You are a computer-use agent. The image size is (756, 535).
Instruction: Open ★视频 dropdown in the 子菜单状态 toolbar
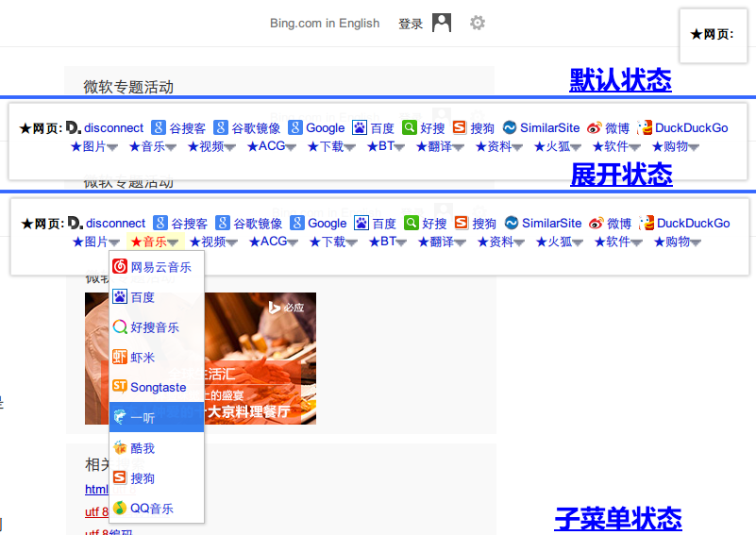tap(213, 242)
